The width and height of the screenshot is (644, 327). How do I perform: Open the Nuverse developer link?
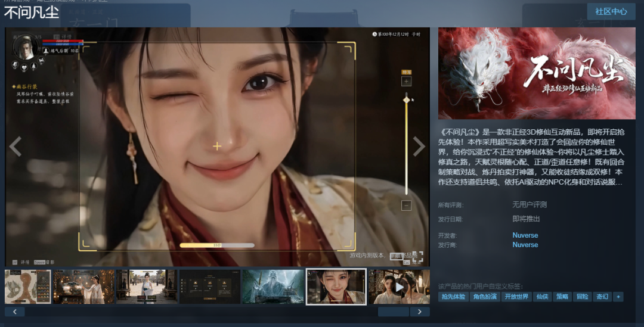pyautogui.click(x=525, y=235)
